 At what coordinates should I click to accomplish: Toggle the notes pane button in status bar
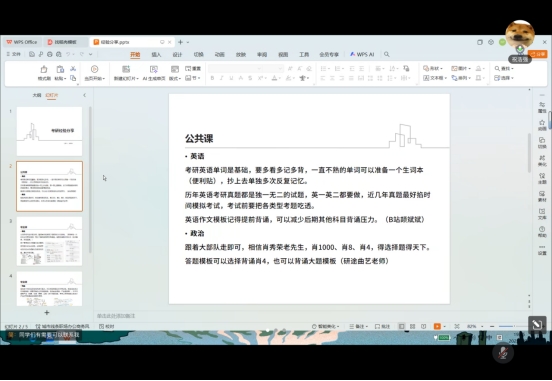click(x=358, y=326)
